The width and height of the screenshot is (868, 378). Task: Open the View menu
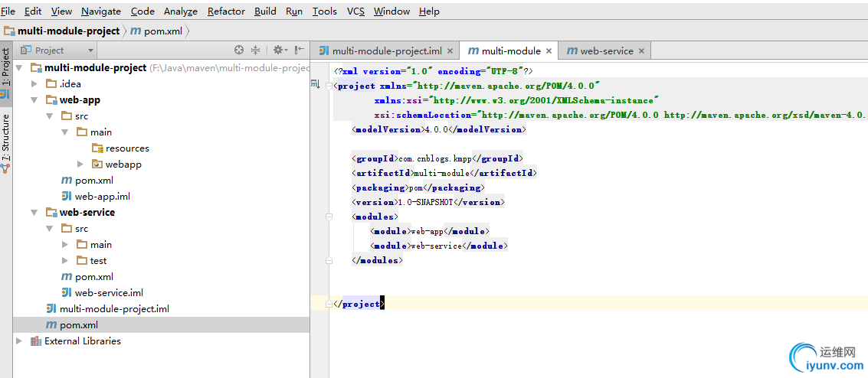tap(61, 11)
